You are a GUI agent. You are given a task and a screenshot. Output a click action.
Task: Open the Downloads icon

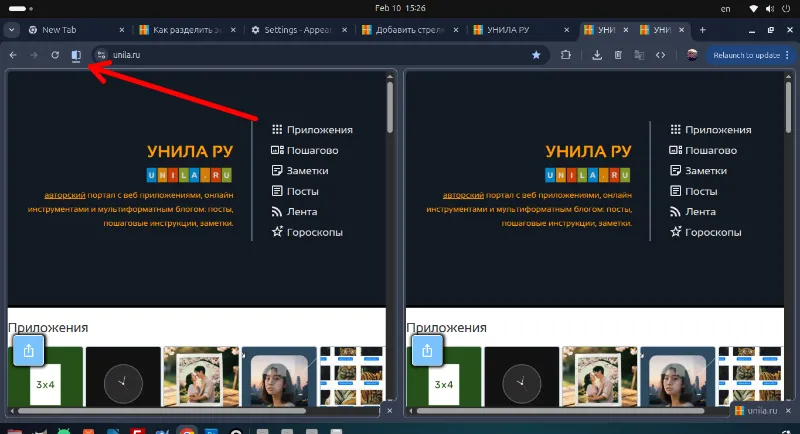tap(597, 55)
